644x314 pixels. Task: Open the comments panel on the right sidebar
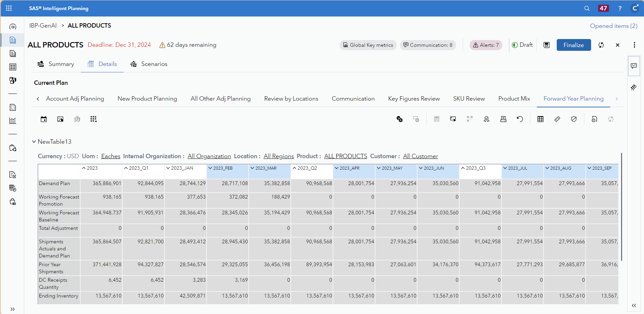click(634, 66)
